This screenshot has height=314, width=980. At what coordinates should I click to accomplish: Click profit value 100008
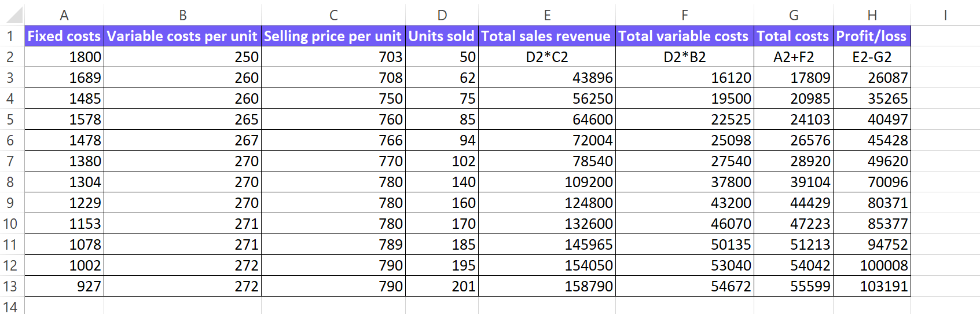pos(872,265)
